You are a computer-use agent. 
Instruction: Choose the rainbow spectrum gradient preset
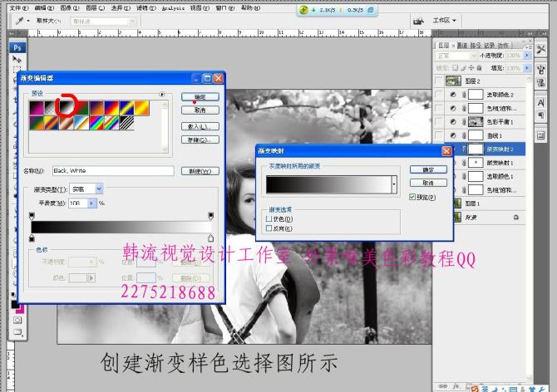tap(96, 123)
